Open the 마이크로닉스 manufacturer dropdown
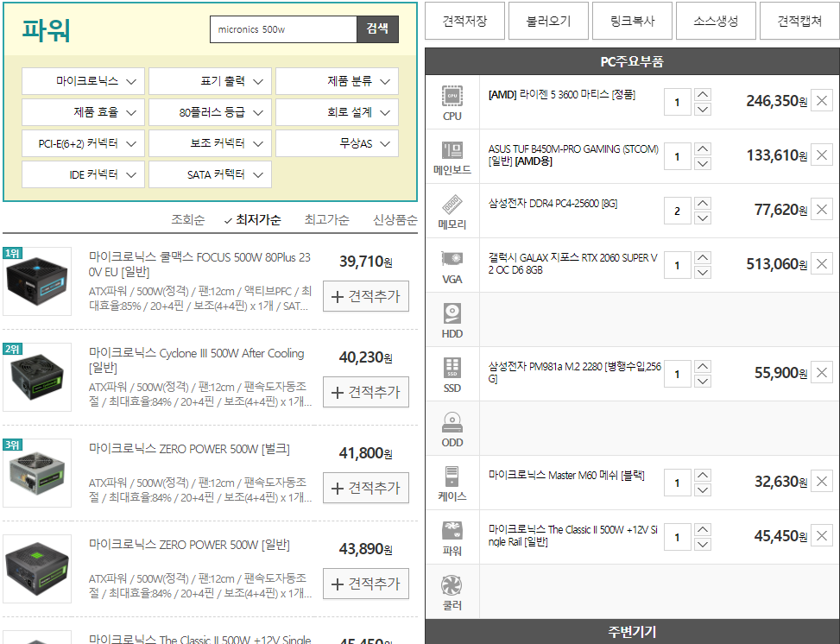 click(83, 81)
